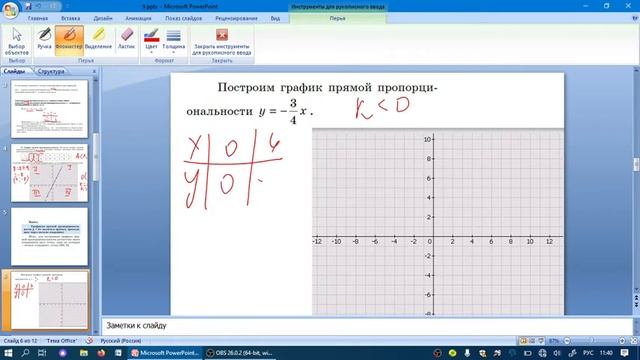
Task: Open the Вставка ribbon tab
Action: [x=71, y=18]
